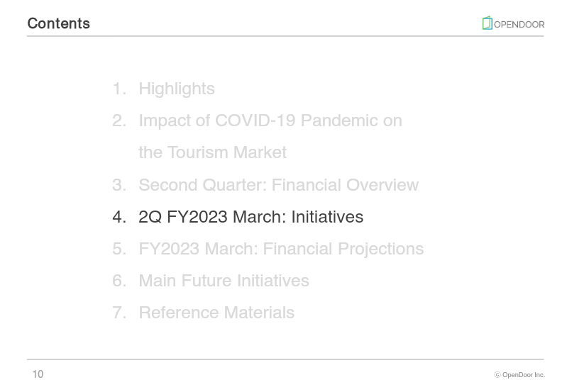Click the OpenDoor Inc. copyright notice
Viewport: 567px width, 392px height.
519,375
